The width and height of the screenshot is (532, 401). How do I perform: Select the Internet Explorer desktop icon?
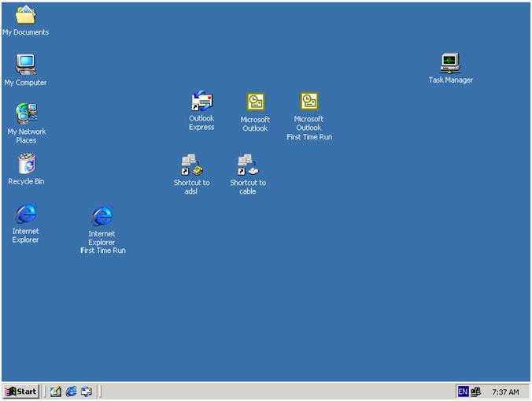pyautogui.click(x=26, y=213)
